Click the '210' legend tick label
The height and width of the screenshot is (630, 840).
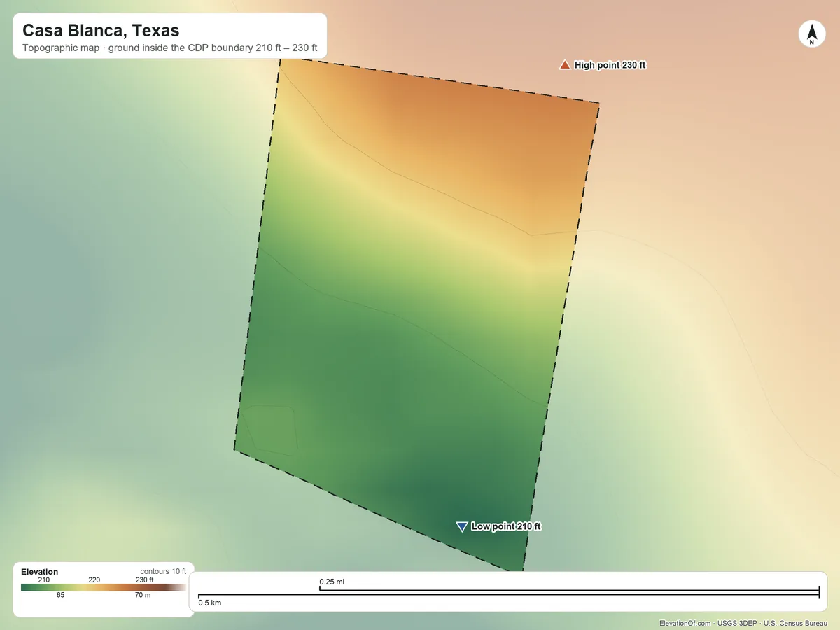43,580
